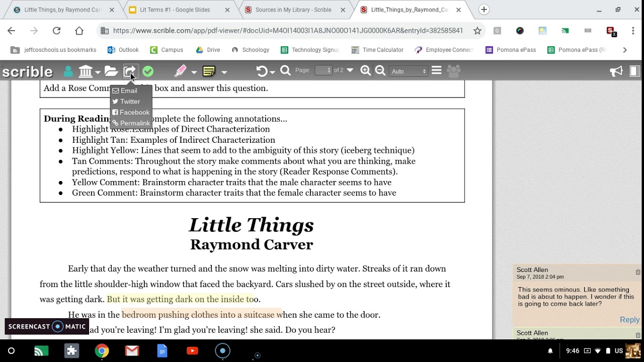The image size is (644, 362).
Task: Open Chrome from the shelf
Action: pyautogui.click(x=102, y=351)
